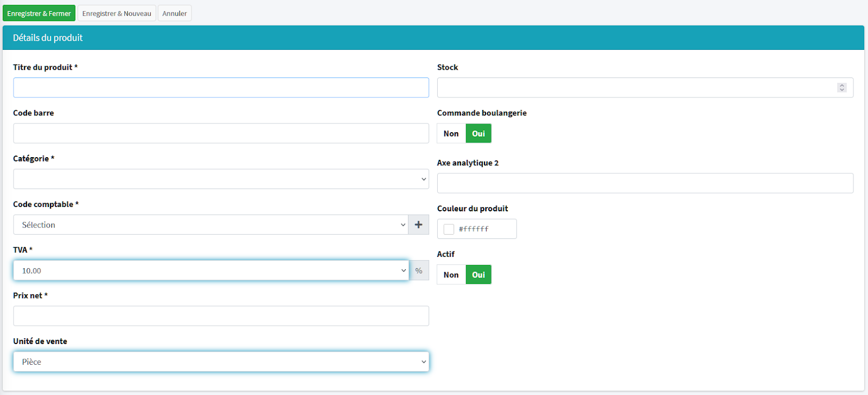Set Commande boulangerie to Non
The width and height of the screenshot is (868, 395).
coord(451,134)
